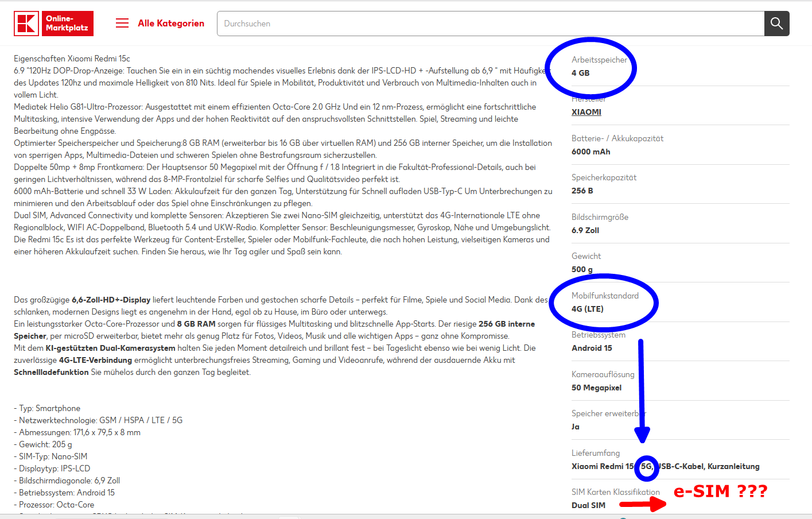Click the Ja value under Speicher erweiterbar

(576, 427)
